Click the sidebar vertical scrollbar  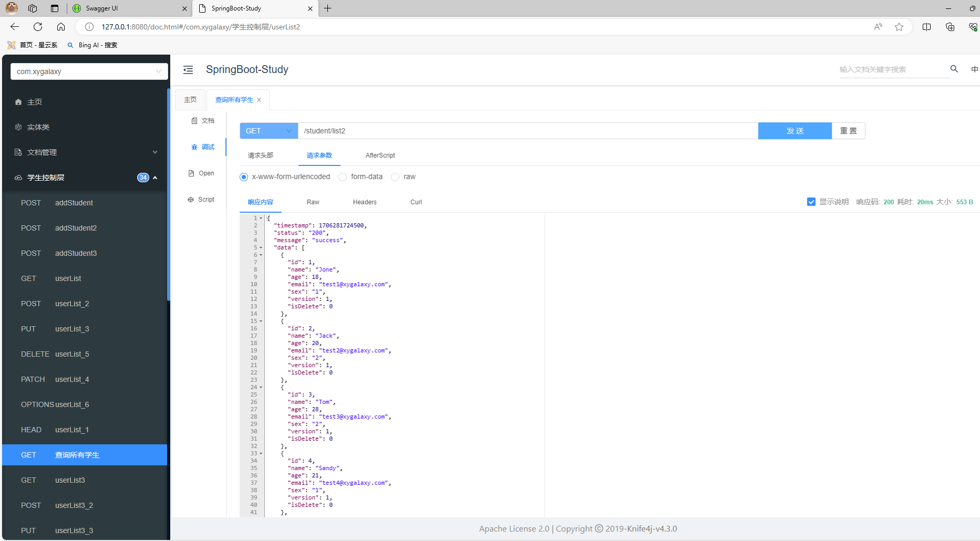coord(169,194)
